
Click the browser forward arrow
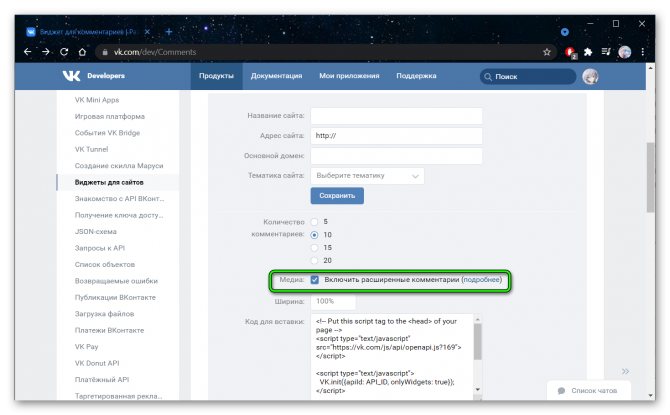pyautogui.click(x=46, y=52)
